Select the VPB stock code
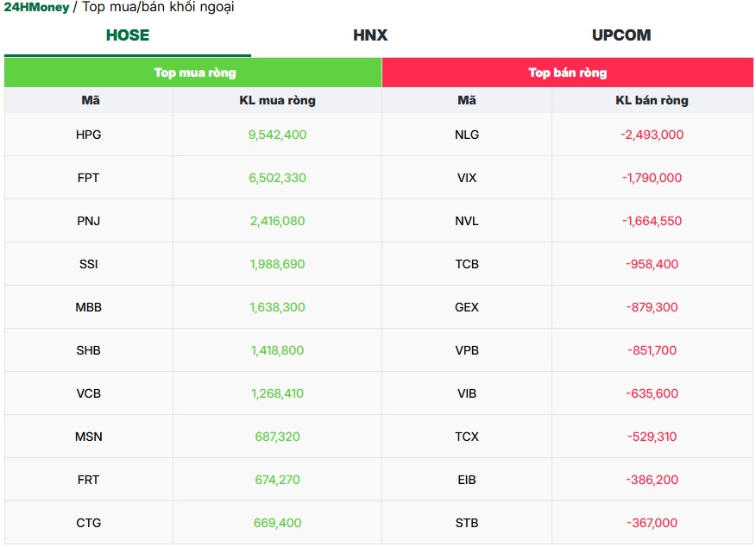Screen dimensions: 756x547 [467, 350]
